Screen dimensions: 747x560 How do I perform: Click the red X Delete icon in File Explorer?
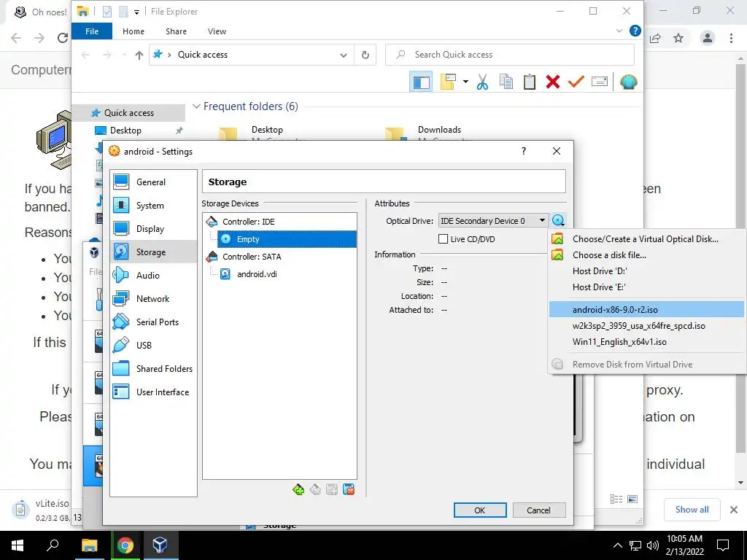[553, 82]
